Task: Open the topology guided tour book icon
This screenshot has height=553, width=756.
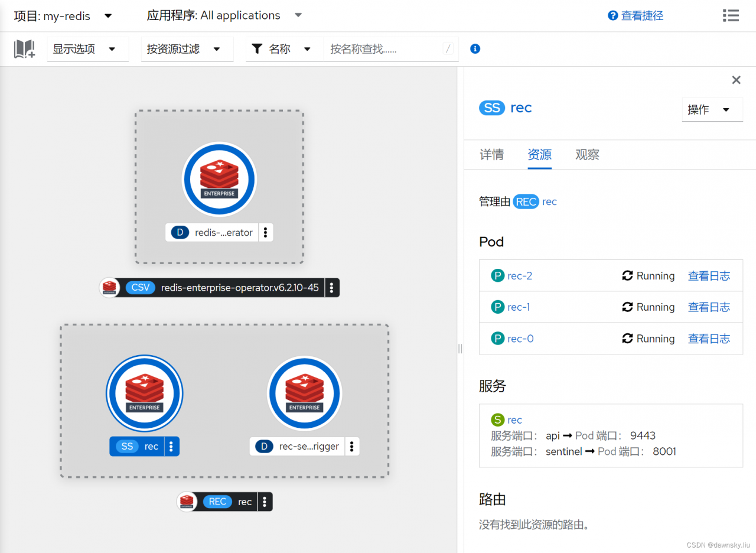Action: coord(24,48)
